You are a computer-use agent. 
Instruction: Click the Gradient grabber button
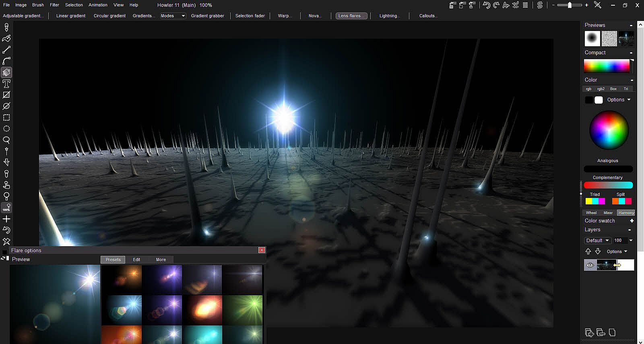click(207, 16)
